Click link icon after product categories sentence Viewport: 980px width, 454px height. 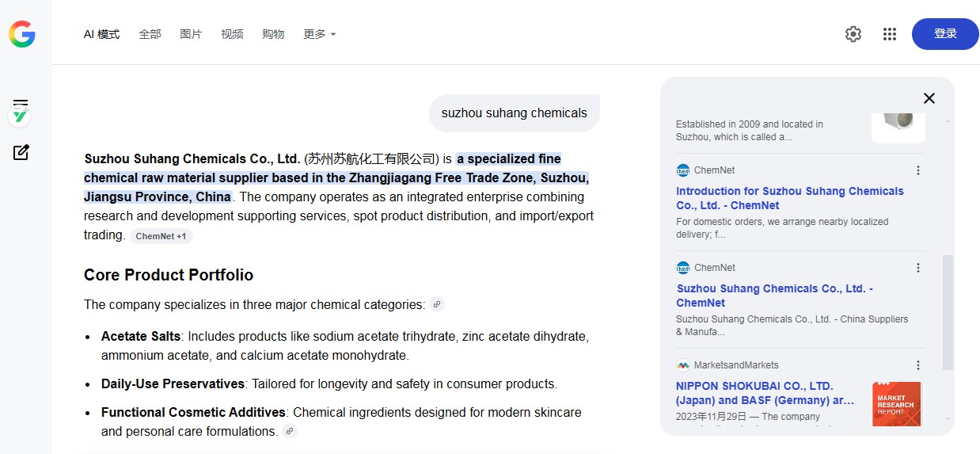437,304
